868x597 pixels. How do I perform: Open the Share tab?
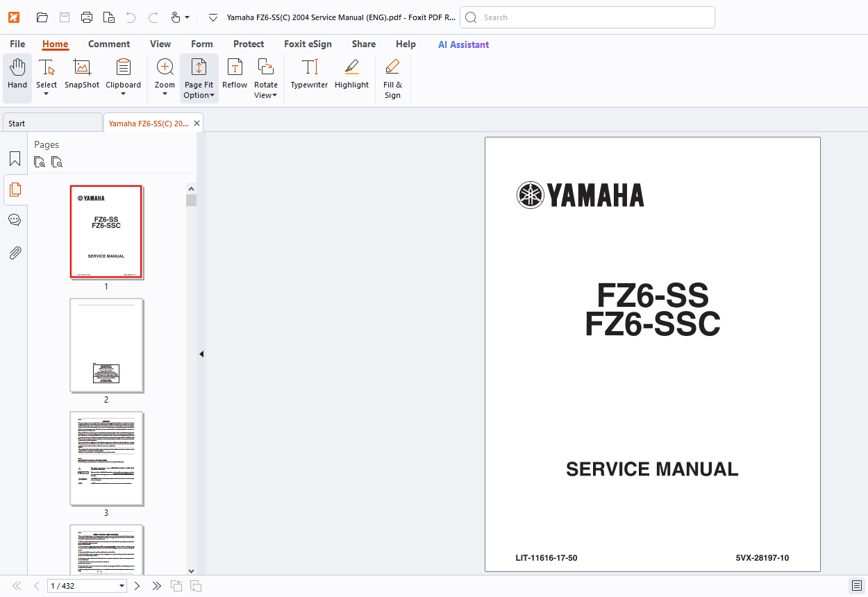[364, 44]
